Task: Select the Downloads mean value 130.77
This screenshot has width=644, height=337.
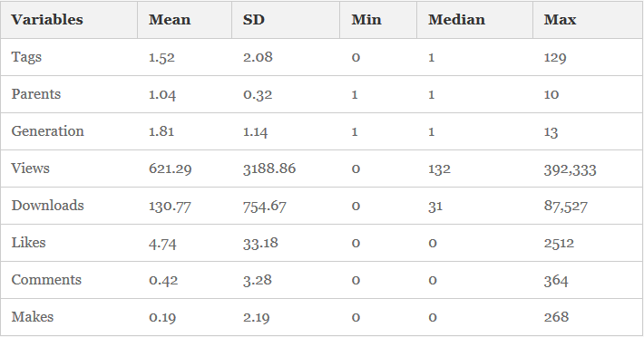Action: (x=170, y=206)
